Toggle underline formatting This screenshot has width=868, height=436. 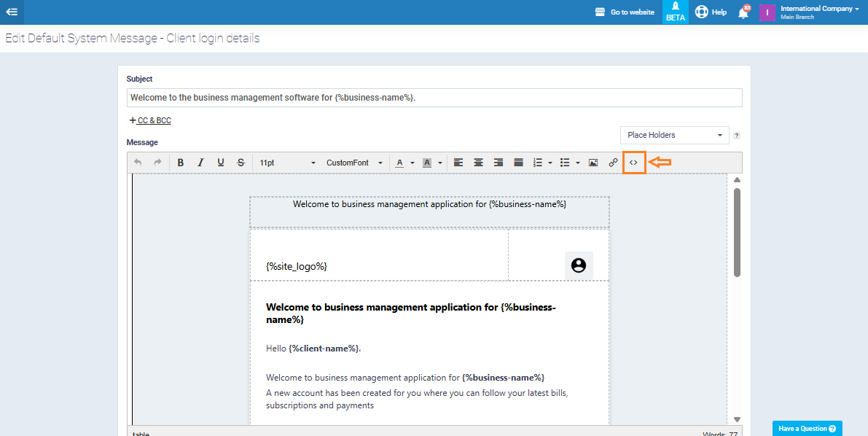(x=221, y=163)
